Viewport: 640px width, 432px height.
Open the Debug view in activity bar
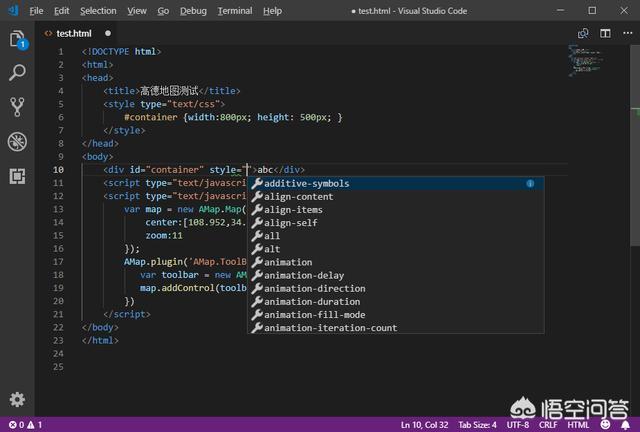tap(17, 141)
